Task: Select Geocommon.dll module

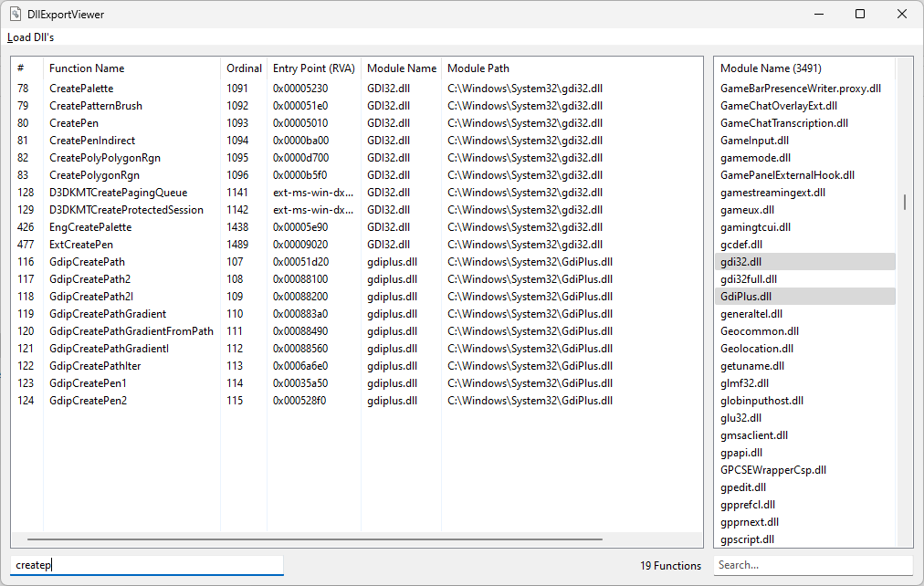Action: [x=805, y=331]
